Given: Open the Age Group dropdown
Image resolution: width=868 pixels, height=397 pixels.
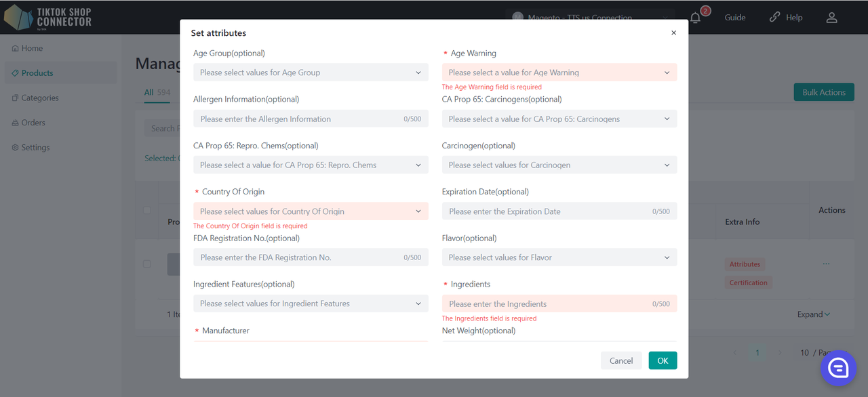Looking at the screenshot, I should [x=311, y=72].
